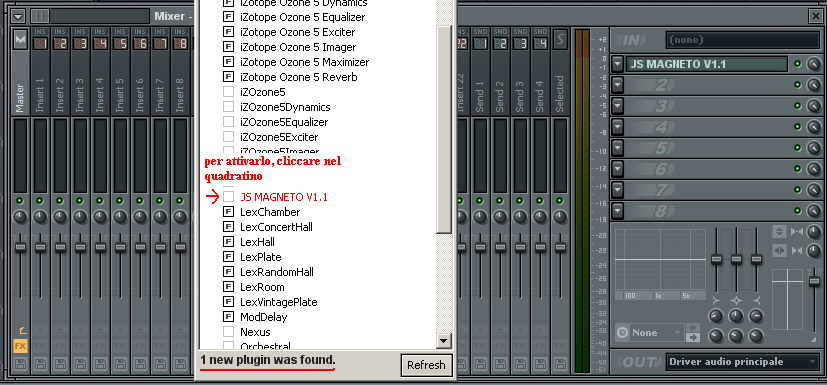Tick the Nexus checkbox

click(x=228, y=332)
